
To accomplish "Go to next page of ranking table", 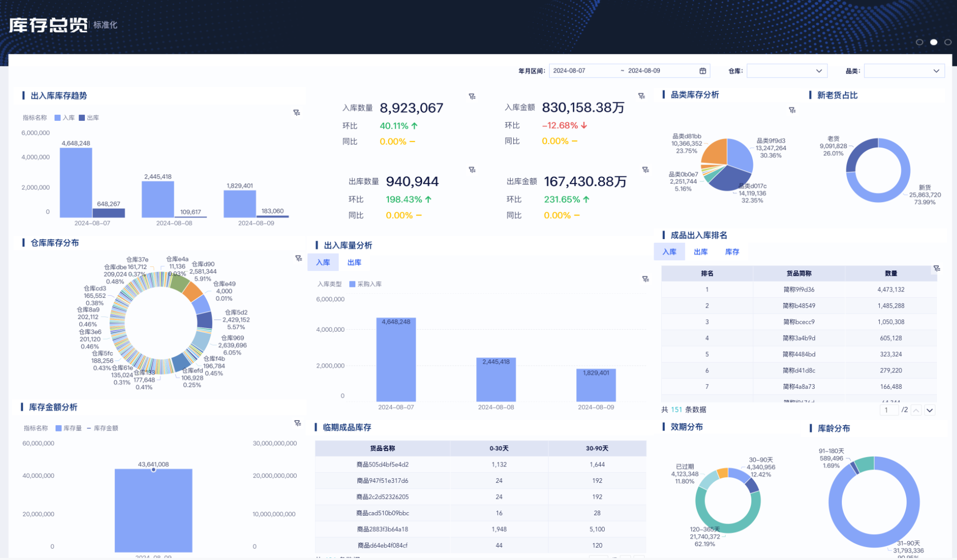I will (929, 410).
